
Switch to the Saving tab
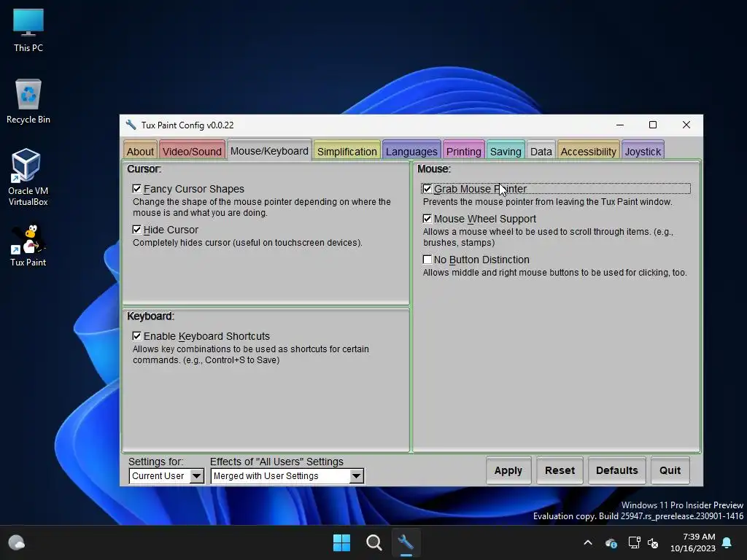(506, 151)
